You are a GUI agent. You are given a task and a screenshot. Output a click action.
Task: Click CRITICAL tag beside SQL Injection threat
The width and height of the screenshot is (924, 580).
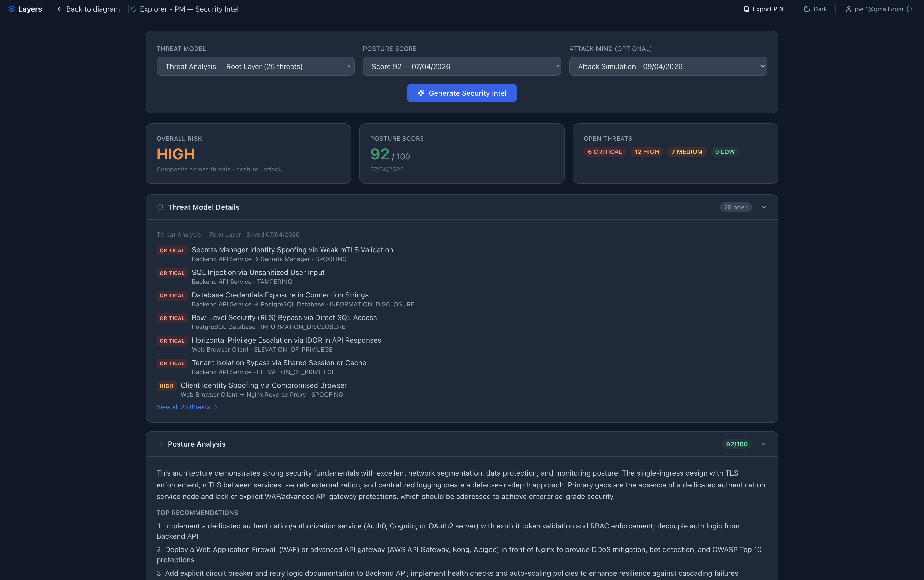click(172, 273)
